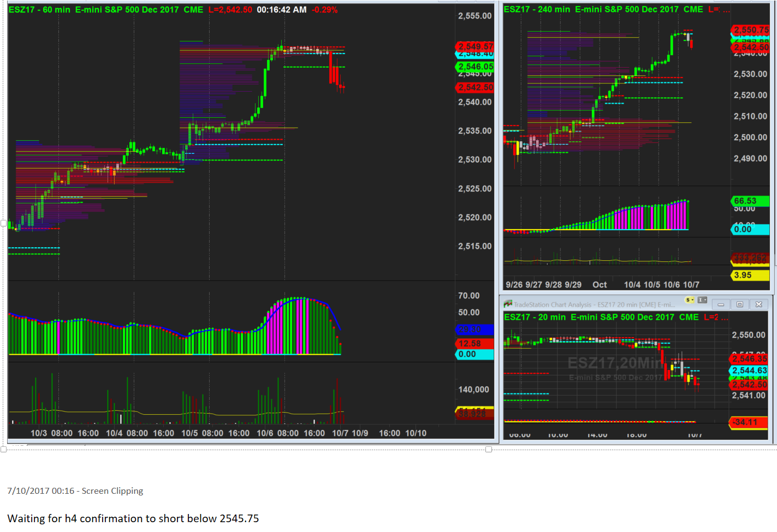Minimize the ESZ17 20 min chart window

point(721,304)
